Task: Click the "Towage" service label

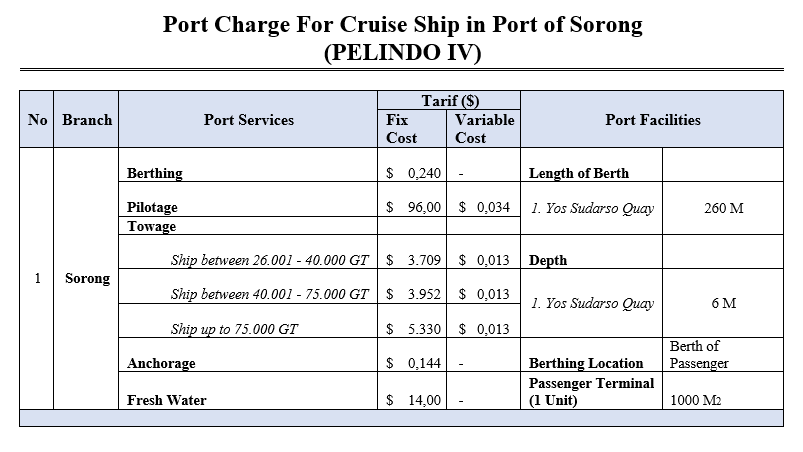Action: click(151, 226)
